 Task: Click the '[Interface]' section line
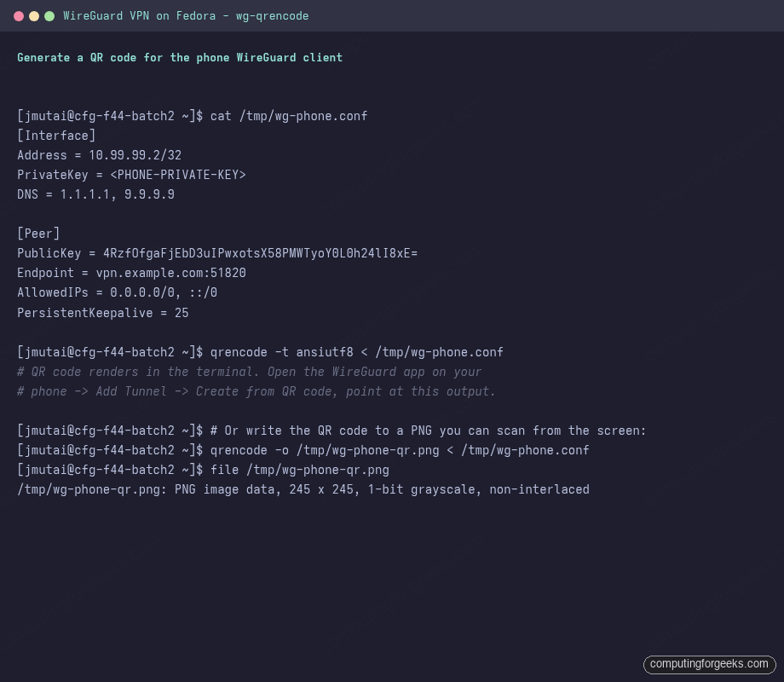pyautogui.click(x=56, y=136)
